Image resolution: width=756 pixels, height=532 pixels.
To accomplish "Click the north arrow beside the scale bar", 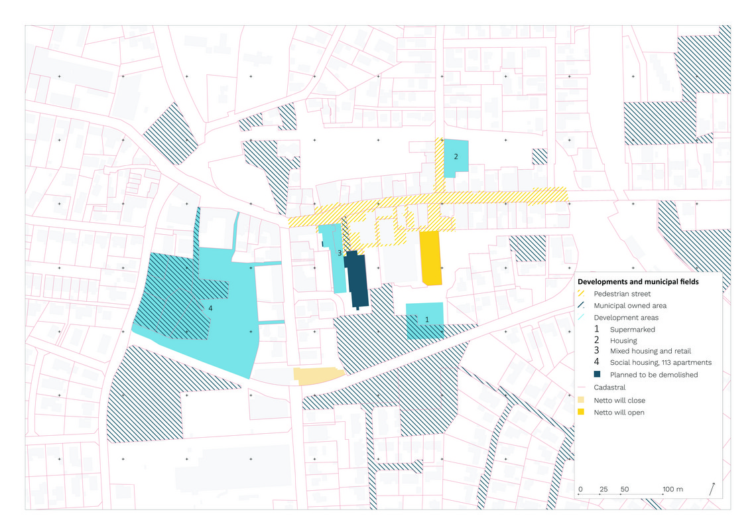I will click(712, 489).
